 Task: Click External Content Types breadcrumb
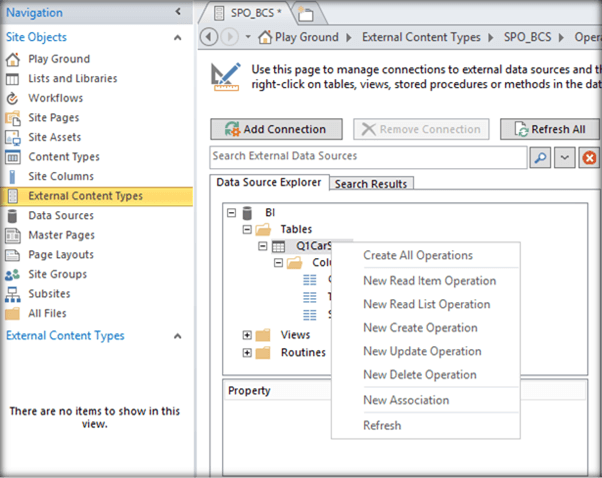[421, 37]
